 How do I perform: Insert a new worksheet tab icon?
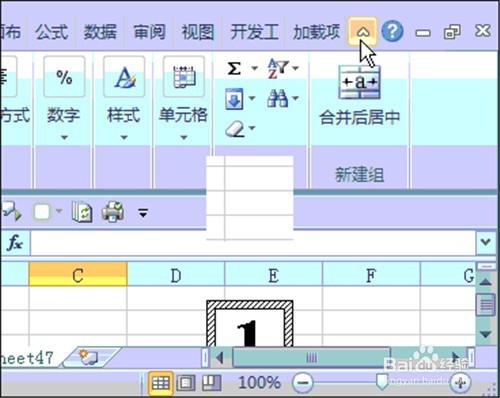(x=89, y=357)
